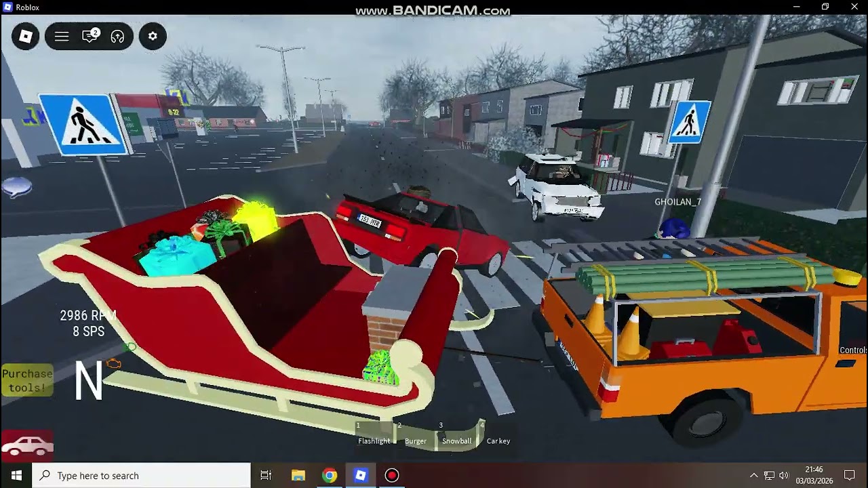This screenshot has height=488, width=868.
Task: Open Task View on the taskbar
Action: coord(266,475)
